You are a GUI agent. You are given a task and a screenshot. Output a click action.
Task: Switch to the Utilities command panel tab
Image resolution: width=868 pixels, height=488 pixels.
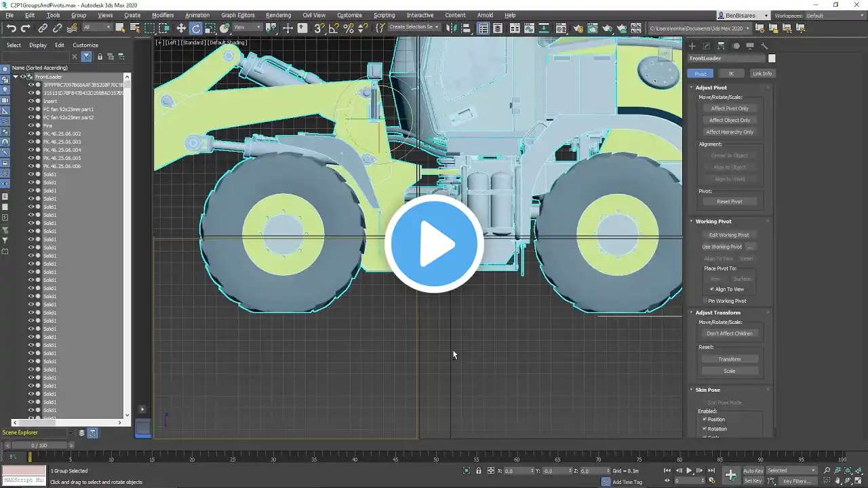(x=764, y=46)
